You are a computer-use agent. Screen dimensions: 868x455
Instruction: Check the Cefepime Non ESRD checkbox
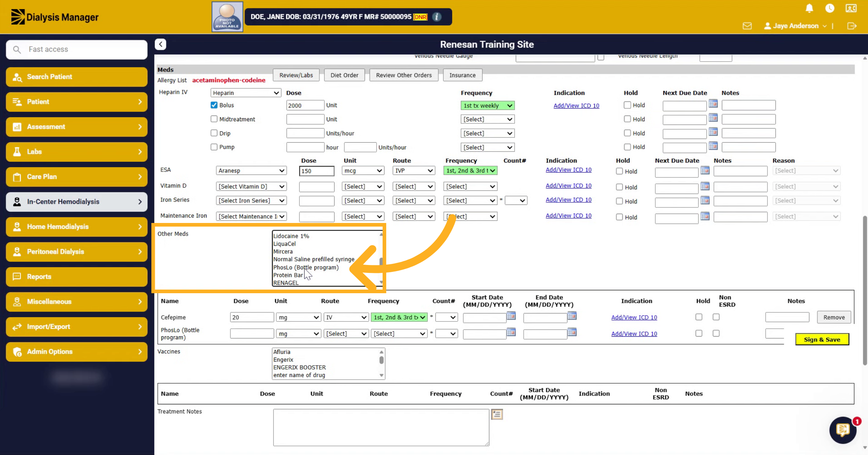pos(716,317)
